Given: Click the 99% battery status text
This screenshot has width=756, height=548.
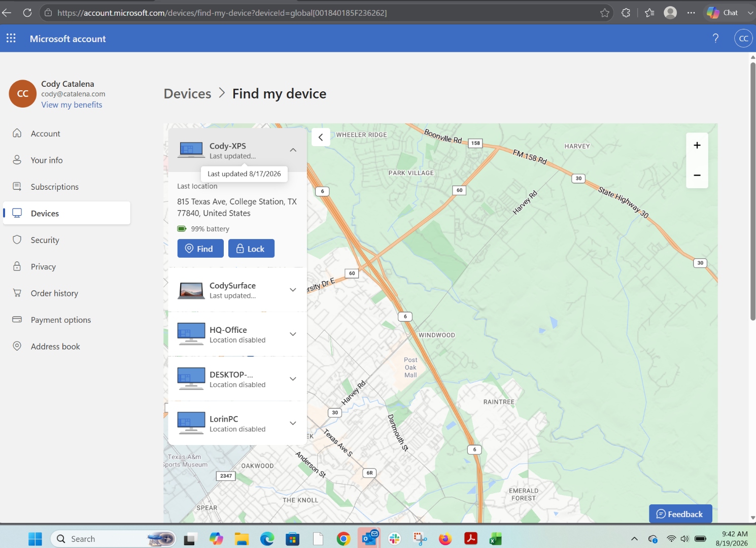Looking at the screenshot, I should [x=210, y=229].
